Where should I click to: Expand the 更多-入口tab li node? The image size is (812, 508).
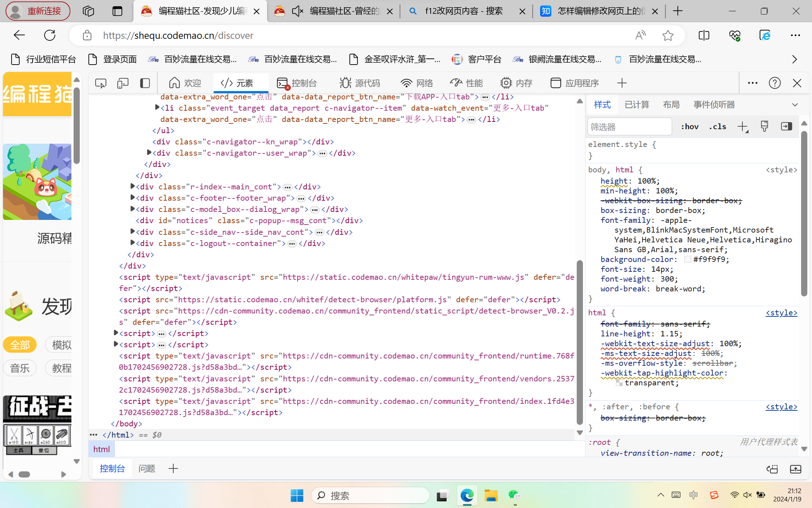point(157,107)
